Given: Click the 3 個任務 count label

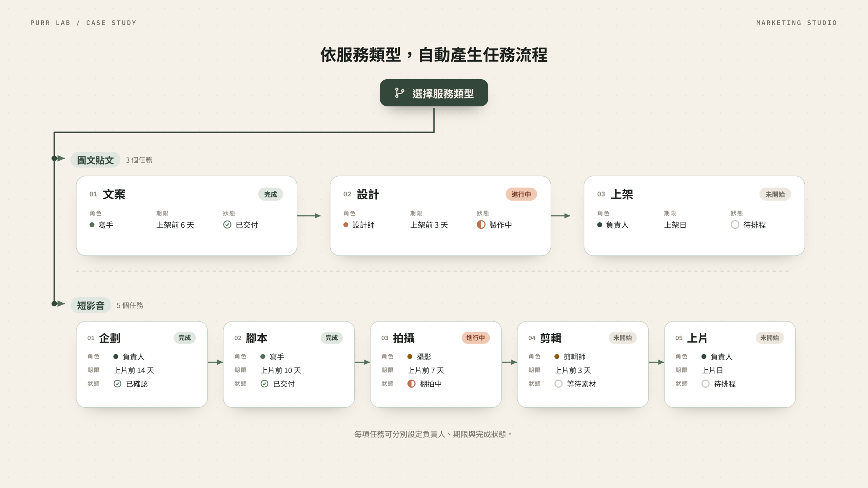Looking at the screenshot, I should pos(139,160).
